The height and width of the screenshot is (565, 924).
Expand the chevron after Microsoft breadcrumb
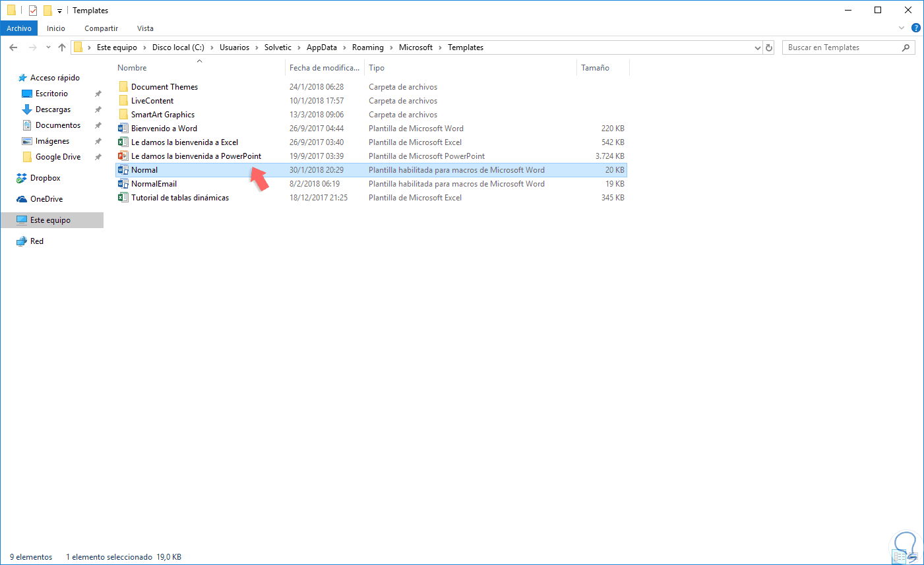tap(441, 47)
